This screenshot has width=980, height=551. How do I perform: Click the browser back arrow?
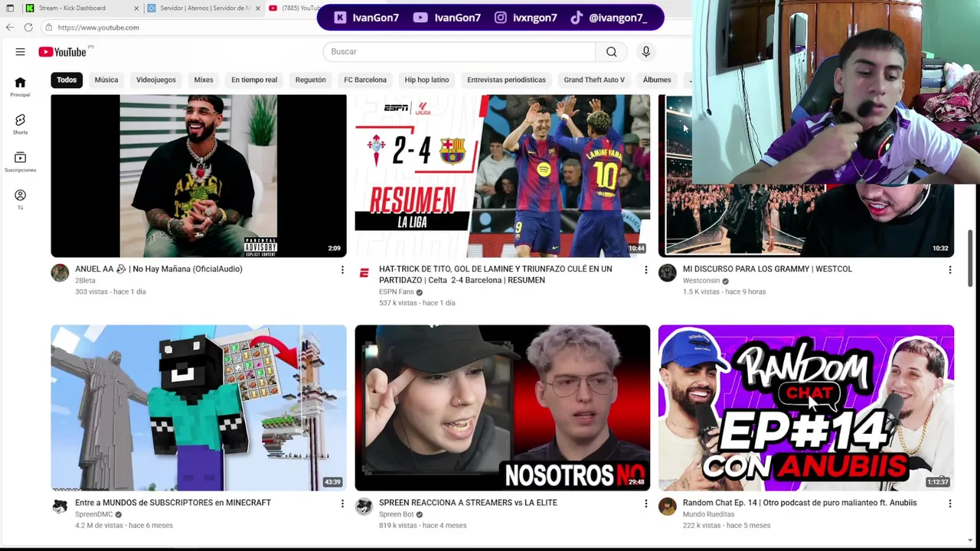pyautogui.click(x=10, y=27)
